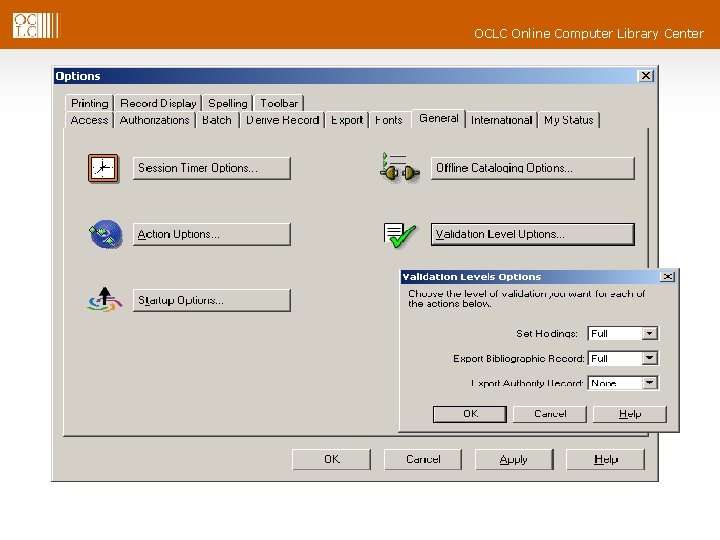Click the Offline Cataloging plug icon
Viewport: 720px width, 540px height.
tap(399, 168)
